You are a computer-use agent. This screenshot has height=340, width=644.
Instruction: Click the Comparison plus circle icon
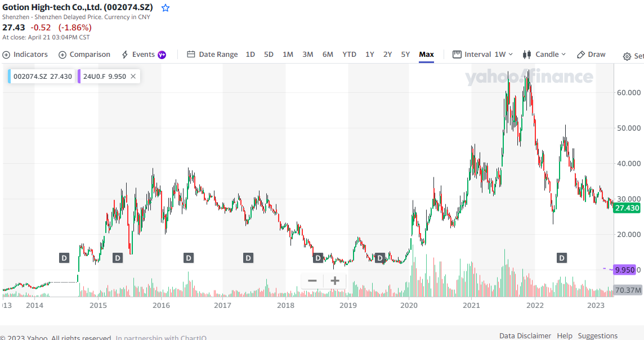pyautogui.click(x=62, y=55)
